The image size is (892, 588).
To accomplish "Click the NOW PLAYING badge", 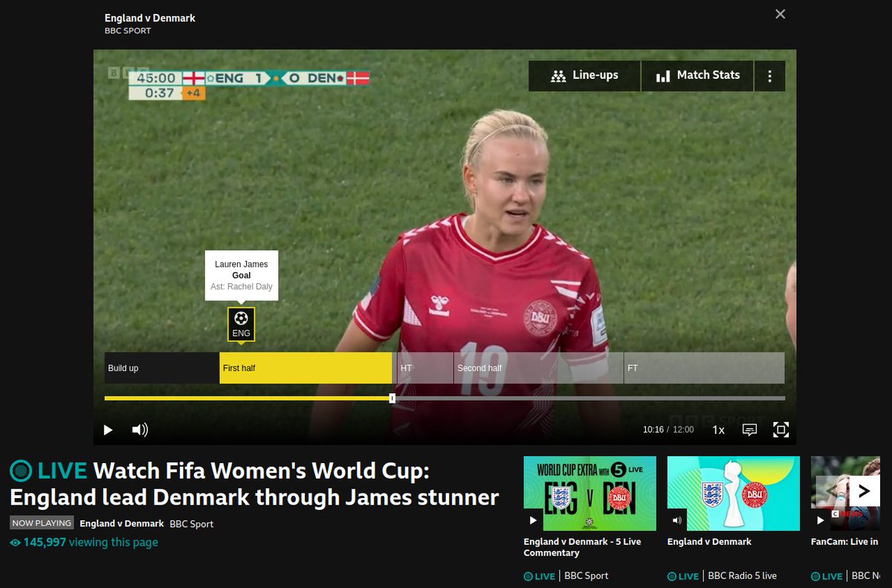I will (42, 523).
